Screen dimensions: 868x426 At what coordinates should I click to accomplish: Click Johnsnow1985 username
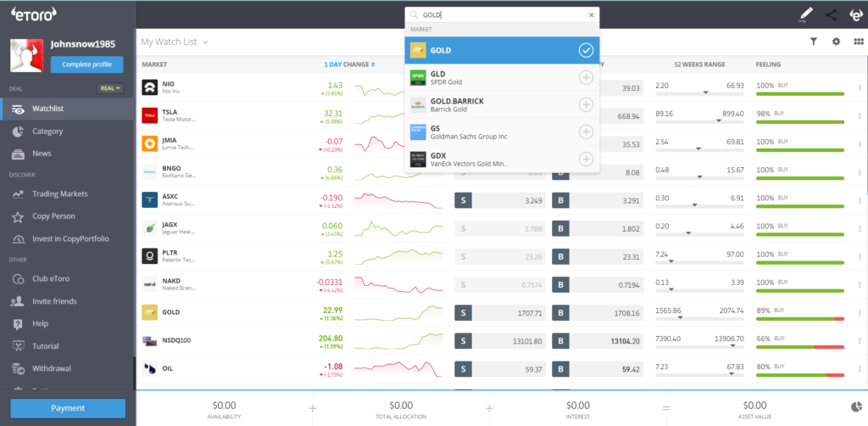point(83,44)
